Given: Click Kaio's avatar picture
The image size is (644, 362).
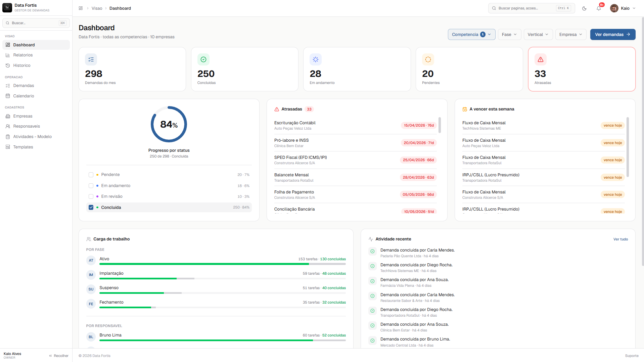Looking at the screenshot, I should 614,8.
